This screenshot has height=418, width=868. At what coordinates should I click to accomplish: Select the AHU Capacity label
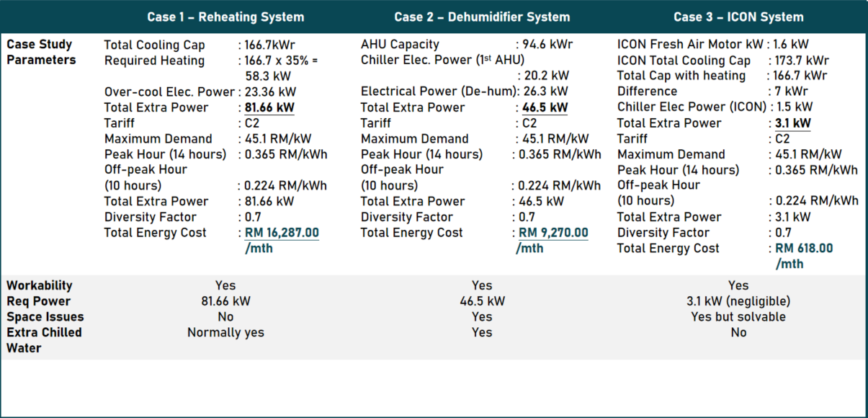pyautogui.click(x=400, y=45)
